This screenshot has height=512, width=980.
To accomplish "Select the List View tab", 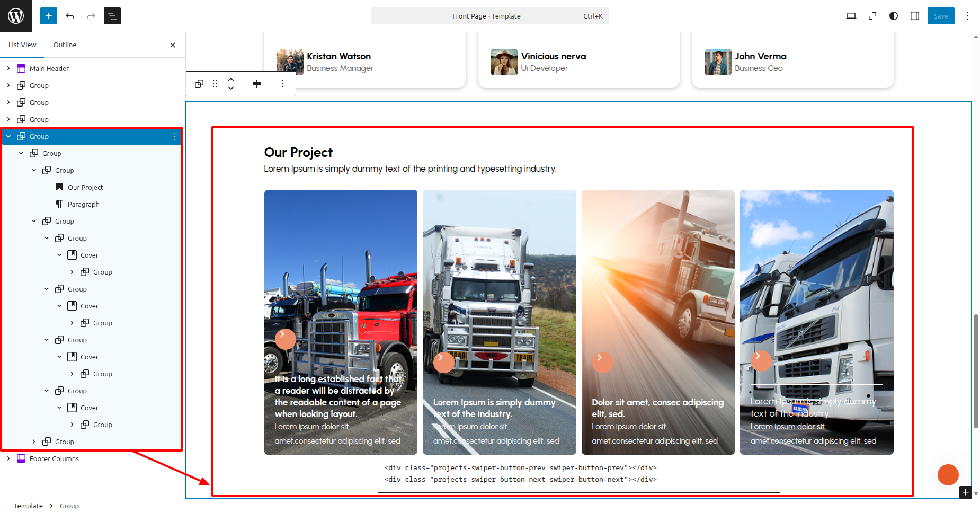I will point(22,45).
